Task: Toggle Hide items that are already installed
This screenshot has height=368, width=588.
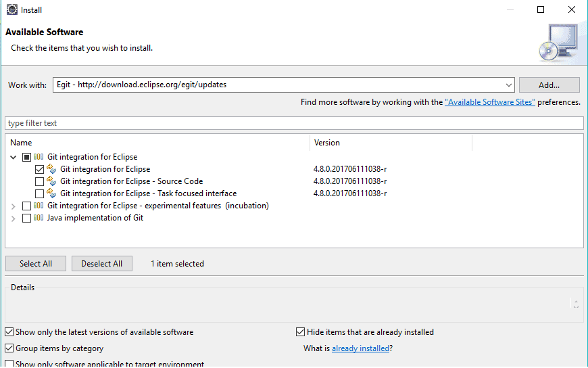Action: click(301, 332)
